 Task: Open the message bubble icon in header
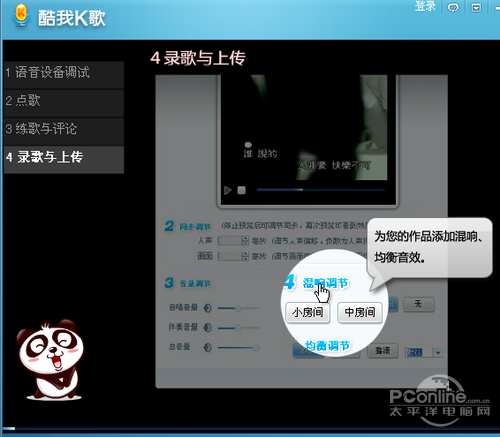click(453, 7)
